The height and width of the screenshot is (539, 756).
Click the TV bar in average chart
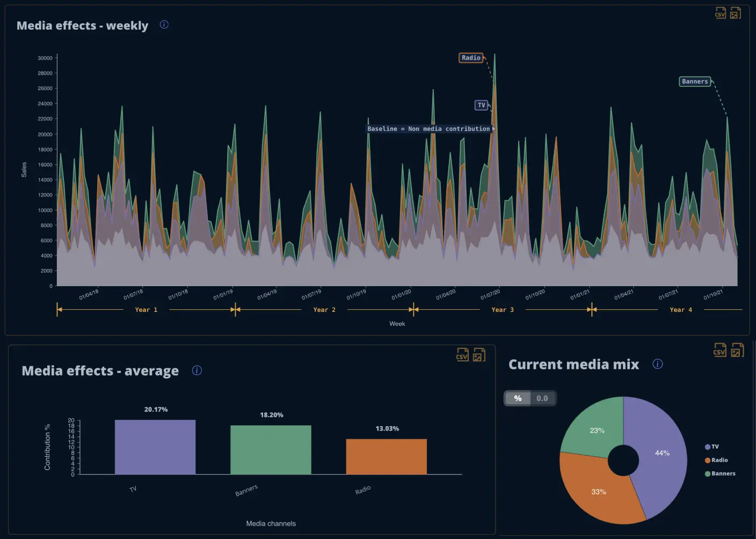click(x=155, y=447)
